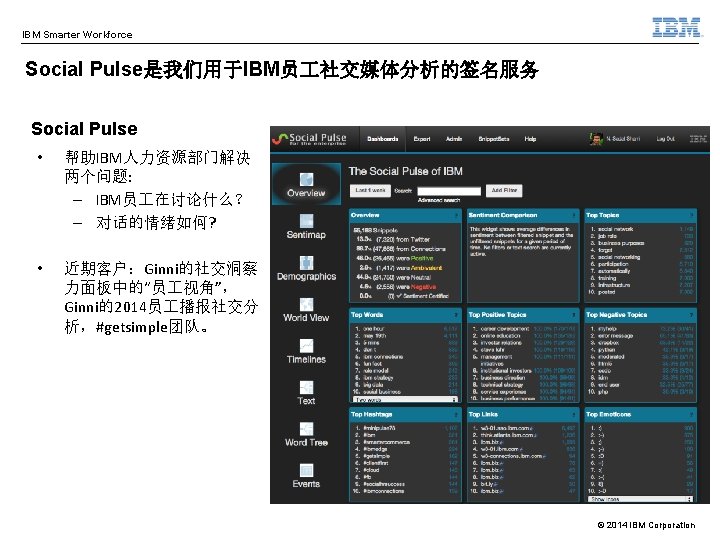
Task: Click the user name in header
Action: tap(623, 139)
